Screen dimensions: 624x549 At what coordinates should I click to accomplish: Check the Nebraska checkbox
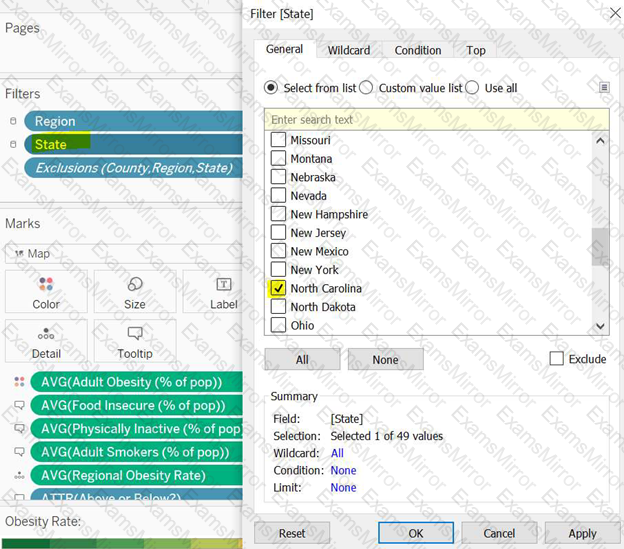pyautogui.click(x=278, y=177)
